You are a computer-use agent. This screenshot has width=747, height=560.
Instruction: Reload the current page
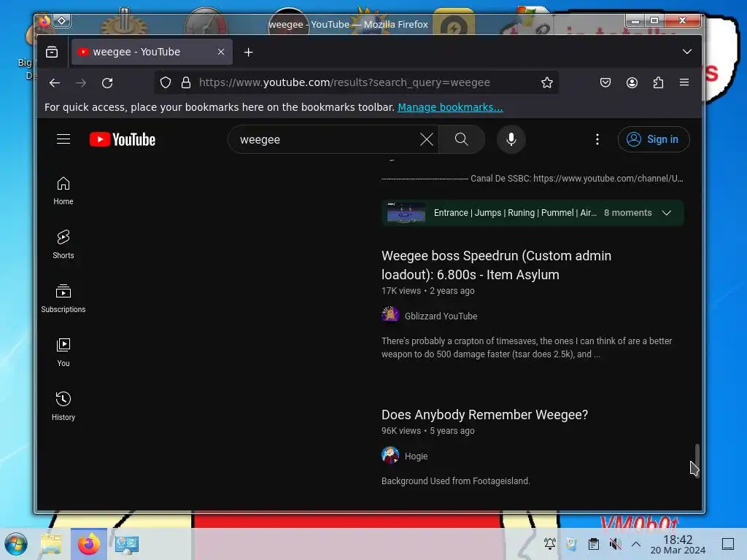(107, 83)
